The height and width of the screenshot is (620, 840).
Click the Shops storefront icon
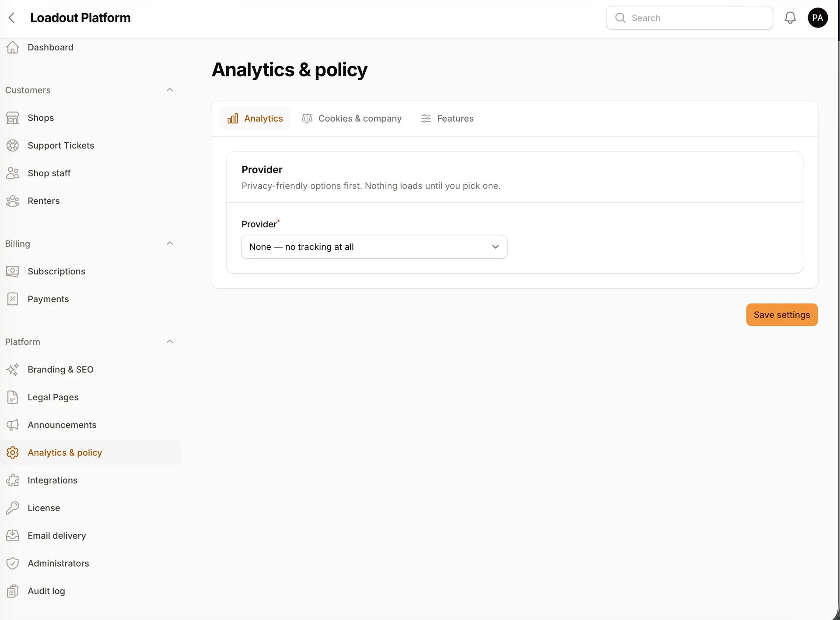click(x=13, y=118)
